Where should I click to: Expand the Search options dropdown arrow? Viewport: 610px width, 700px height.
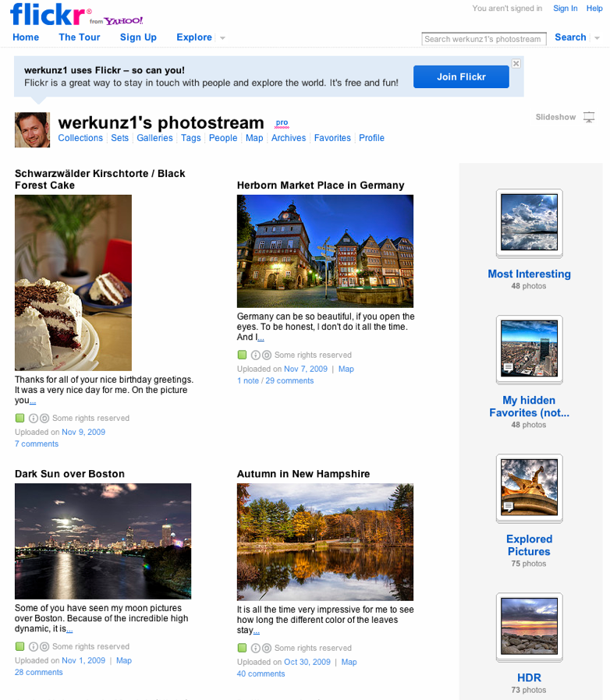[597, 38]
